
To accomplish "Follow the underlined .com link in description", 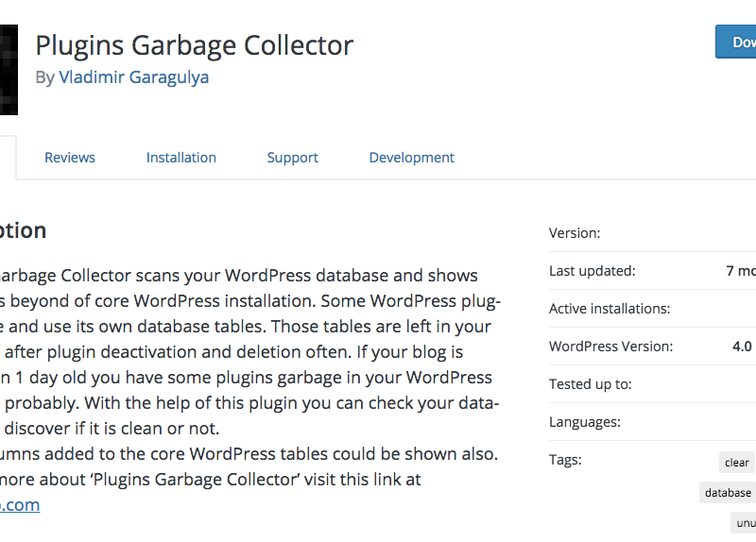I will 20,505.
